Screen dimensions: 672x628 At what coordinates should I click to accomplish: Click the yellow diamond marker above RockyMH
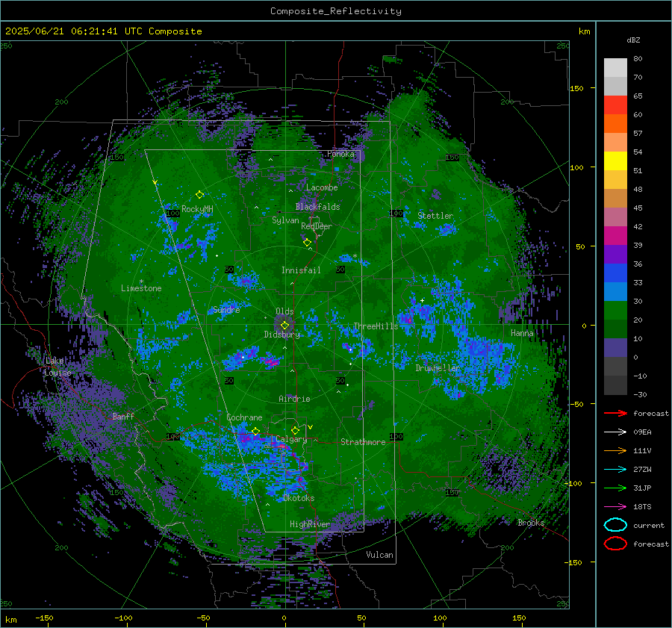[x=199, y=195]
